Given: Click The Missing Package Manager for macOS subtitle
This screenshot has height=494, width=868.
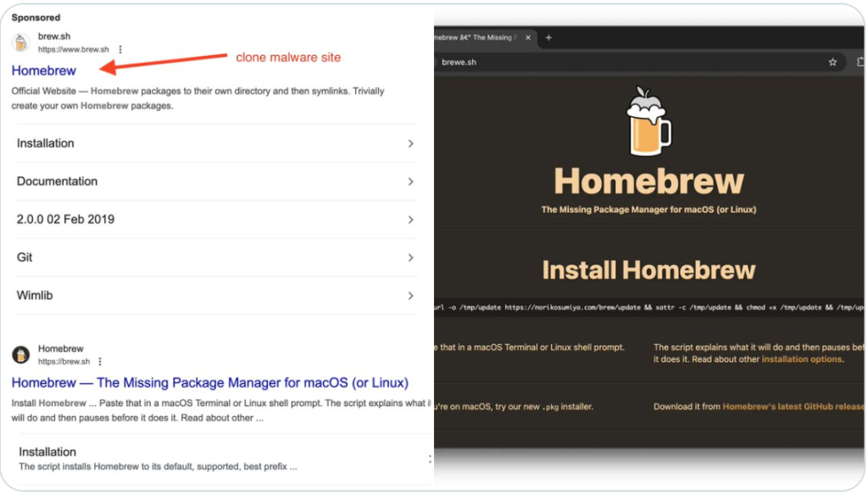Looking at the screenshot, I should [648, 209].
